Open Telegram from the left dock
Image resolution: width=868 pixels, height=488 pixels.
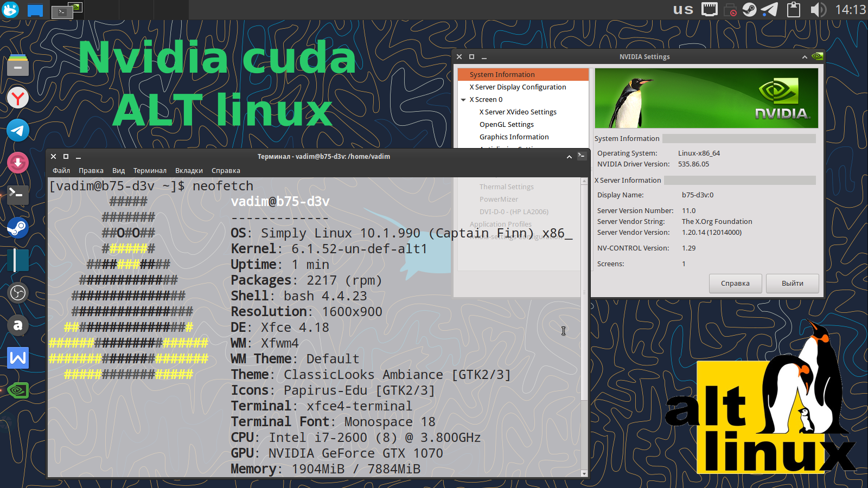[18, 131]
